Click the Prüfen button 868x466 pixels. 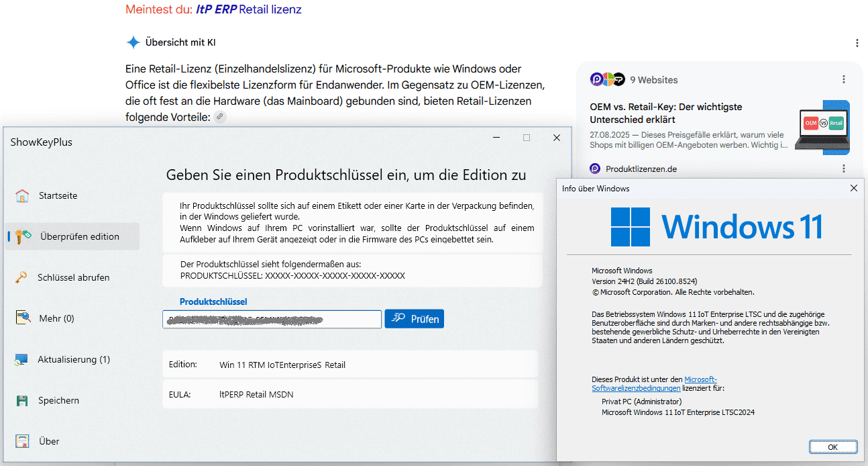coord(415,319)
